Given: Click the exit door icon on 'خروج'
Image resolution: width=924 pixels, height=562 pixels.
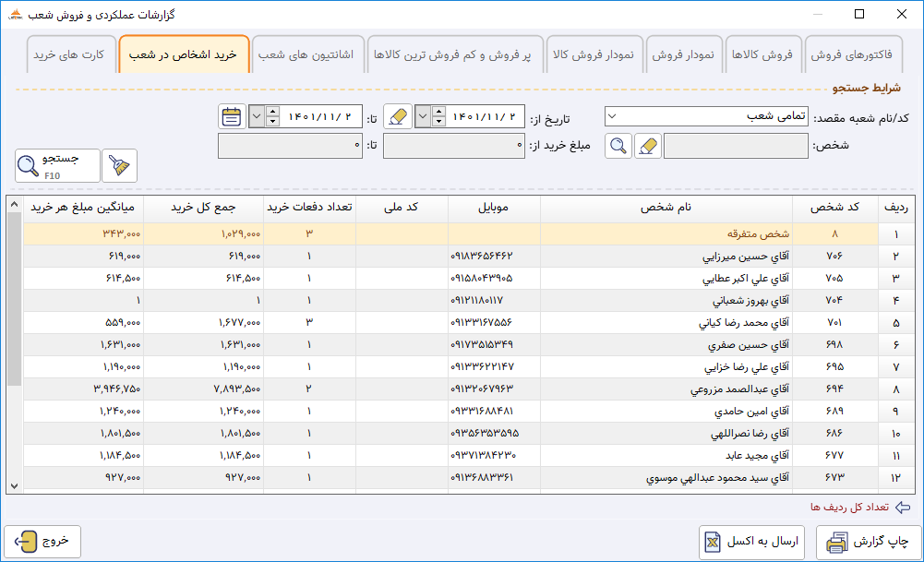Looking at the screenshot, I should (26, 542).
